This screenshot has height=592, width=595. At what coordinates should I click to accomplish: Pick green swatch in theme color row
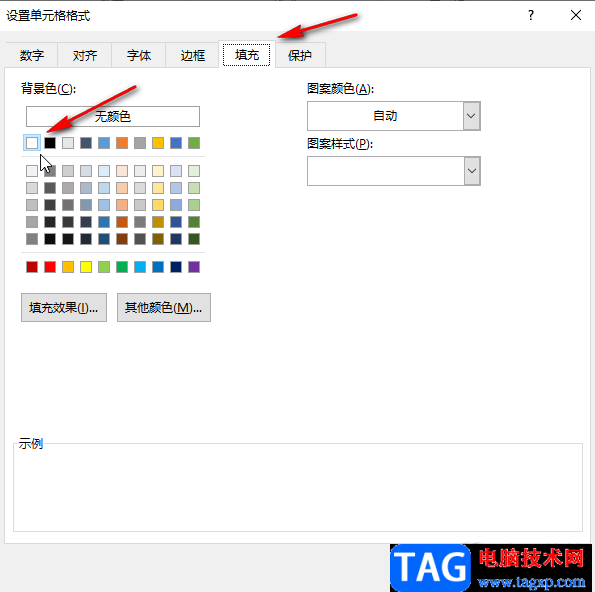(x=194, y=143)
